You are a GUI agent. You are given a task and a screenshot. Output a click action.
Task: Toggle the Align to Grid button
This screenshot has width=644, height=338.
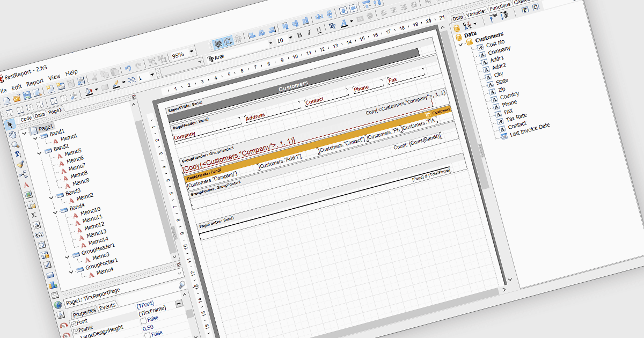pyautogui.click(x=229, y=41)
